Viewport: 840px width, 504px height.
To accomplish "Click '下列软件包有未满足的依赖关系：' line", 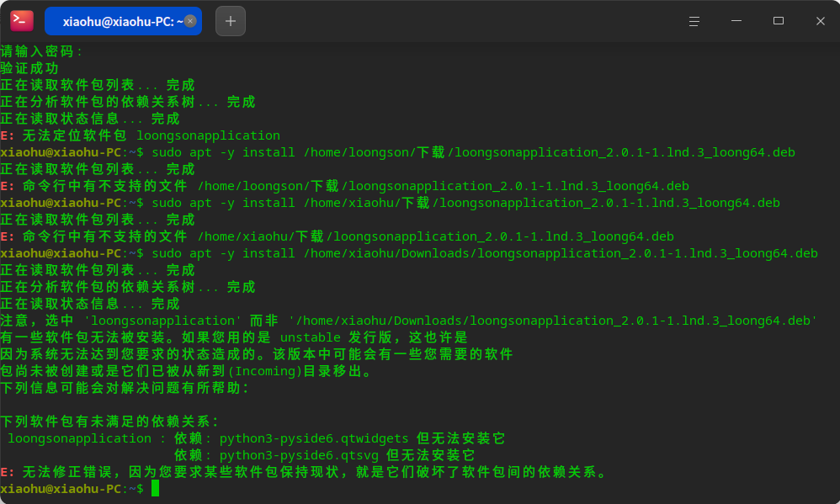I will pos(110,422).
